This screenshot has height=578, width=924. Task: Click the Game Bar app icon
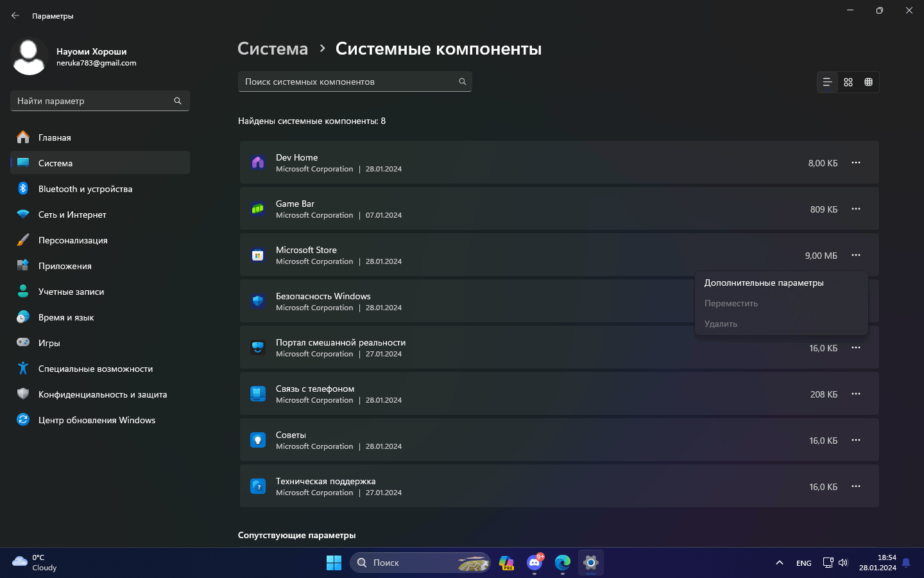[x=258, y=209]
